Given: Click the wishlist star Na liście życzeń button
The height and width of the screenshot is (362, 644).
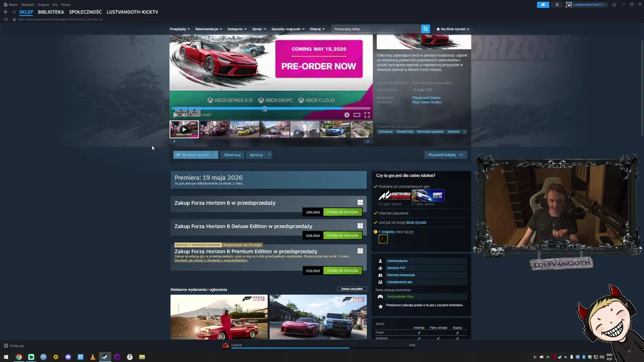Looking at the screenshot, I should [x=453, y=29].
